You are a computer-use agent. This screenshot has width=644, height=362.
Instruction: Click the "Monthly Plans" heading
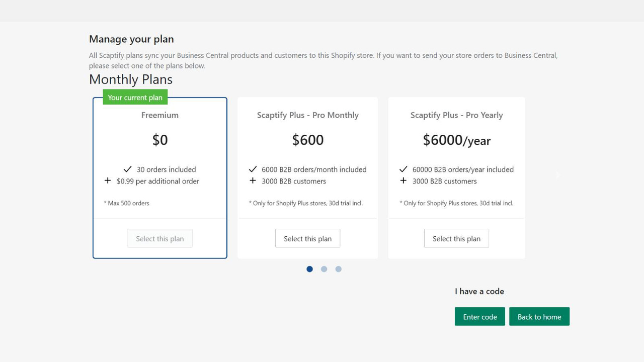pos(130,79)
